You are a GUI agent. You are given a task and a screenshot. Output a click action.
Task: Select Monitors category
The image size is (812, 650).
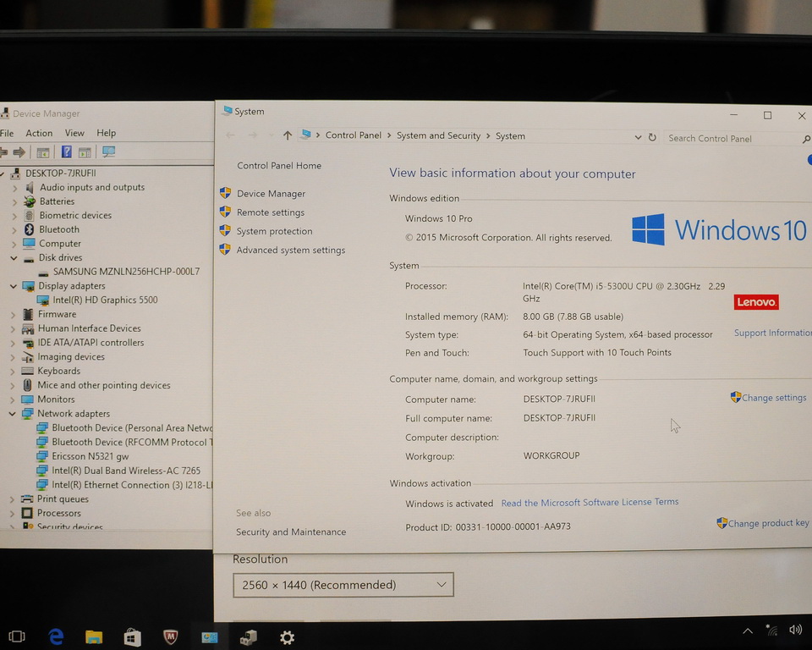pos(56,399)
